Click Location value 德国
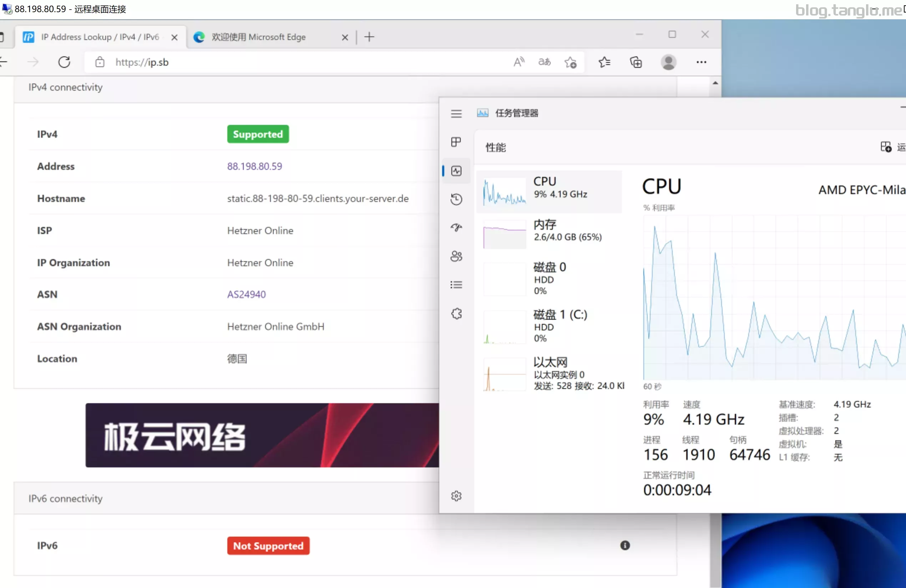The height and width of the screenshot is (588, 906). [237, 359]
